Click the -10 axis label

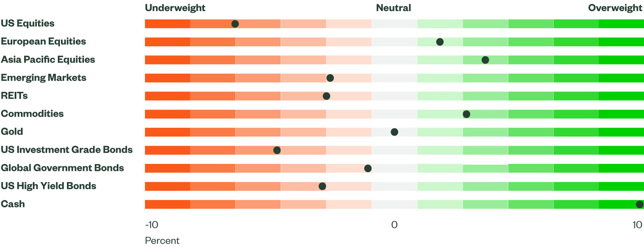click(x=151, y=225)
